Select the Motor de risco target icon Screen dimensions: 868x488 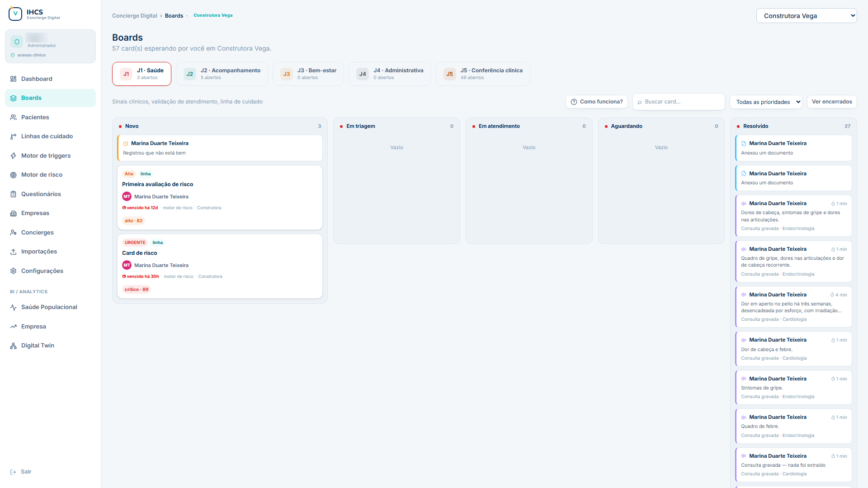pyautogui.click(x=13, y=175)
